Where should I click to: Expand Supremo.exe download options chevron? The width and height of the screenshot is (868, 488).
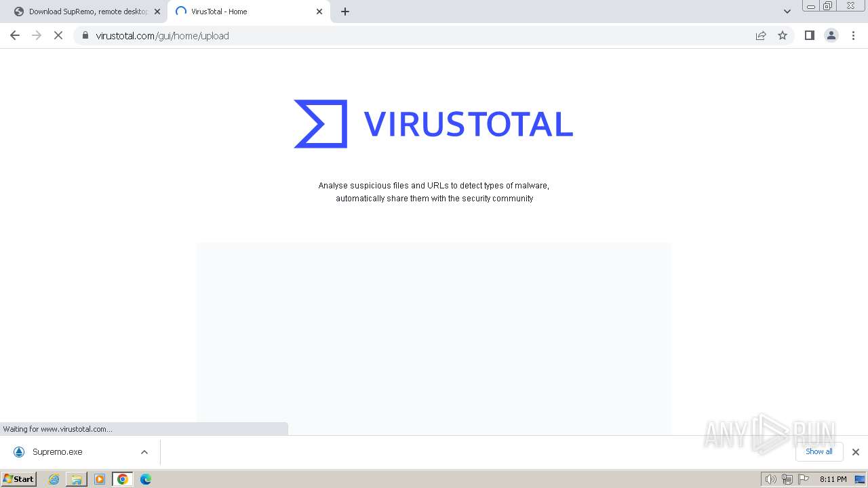point(144,452)
